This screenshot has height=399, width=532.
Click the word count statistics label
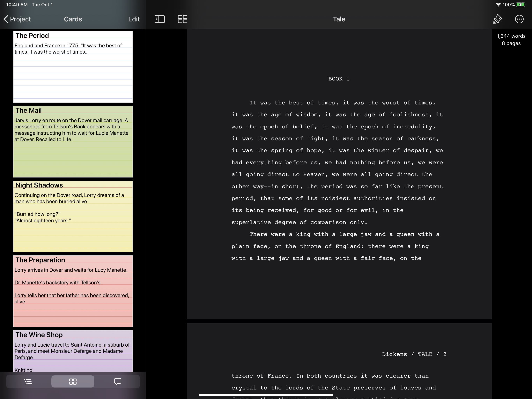point(511,40)
